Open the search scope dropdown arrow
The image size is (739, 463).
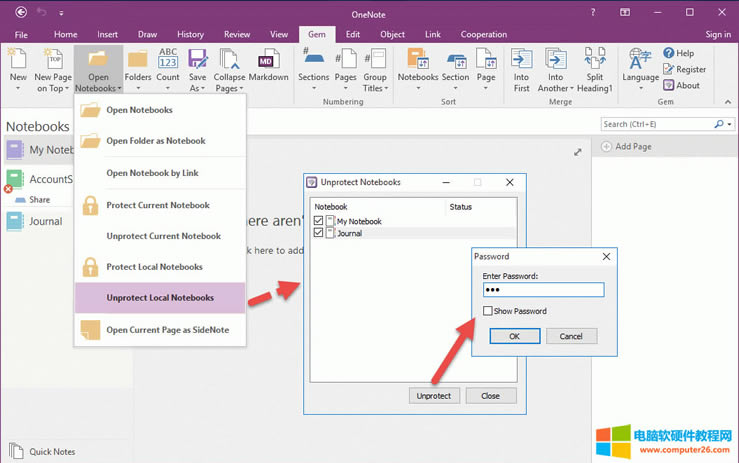tap(728, 125)
